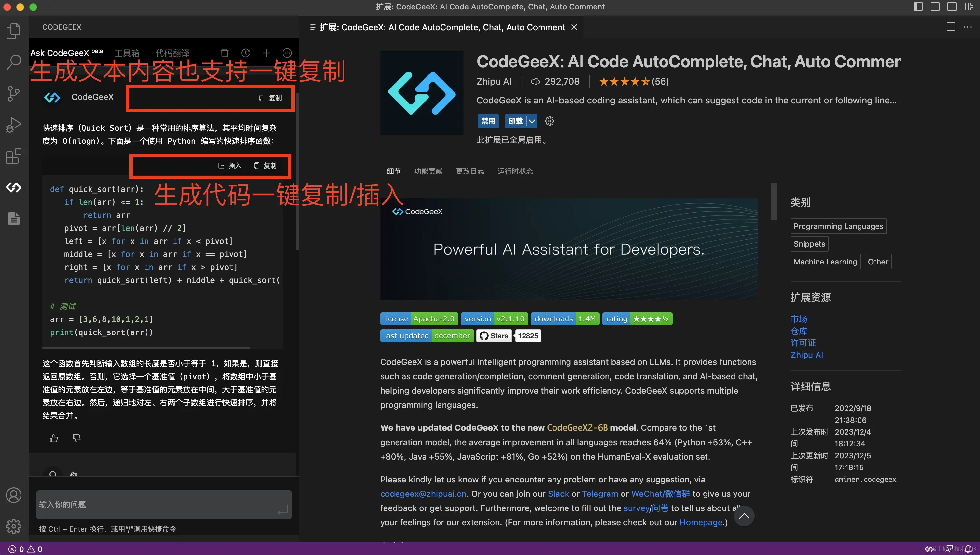Open the Extensions view icon

pyautogui.click(x=14, y=156)
